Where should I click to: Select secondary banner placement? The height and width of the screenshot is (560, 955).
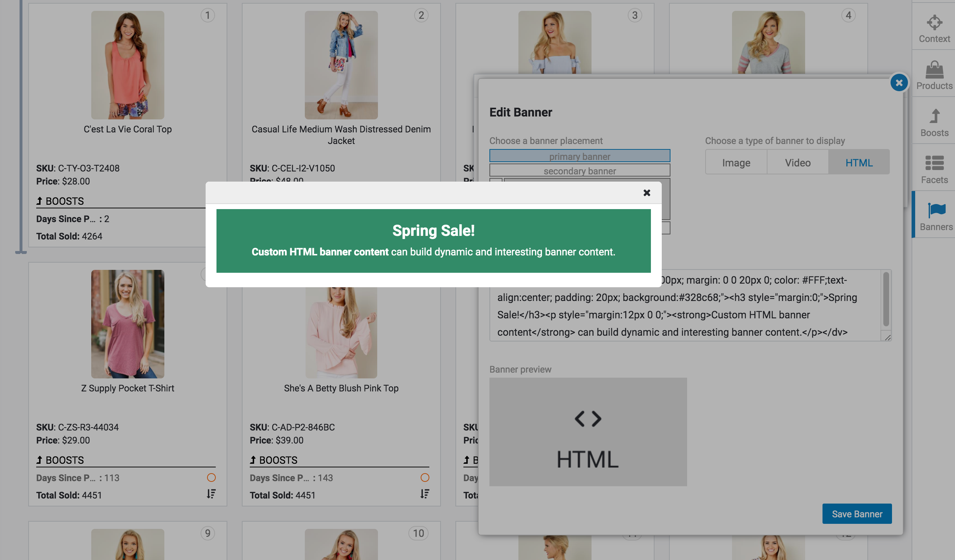(580, 170)
